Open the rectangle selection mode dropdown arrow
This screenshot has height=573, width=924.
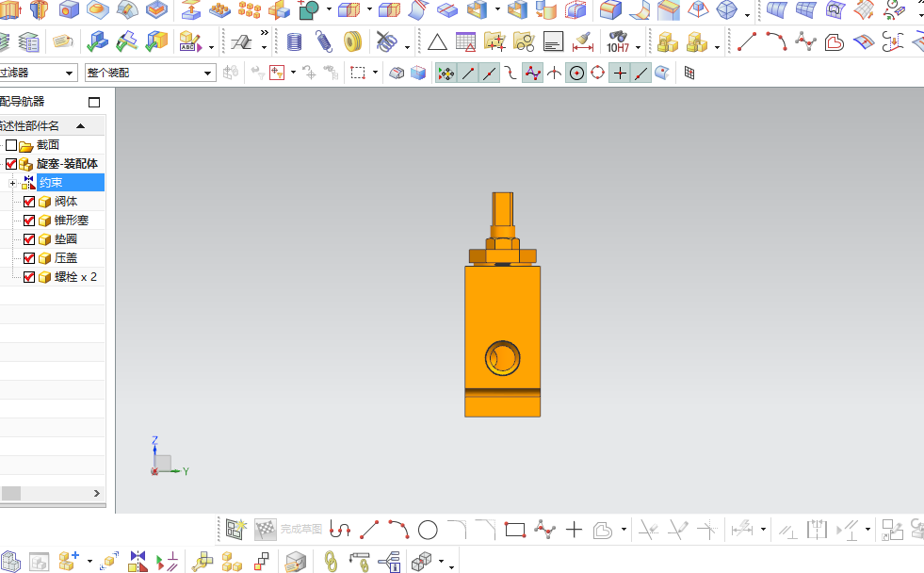pos(376,73)
